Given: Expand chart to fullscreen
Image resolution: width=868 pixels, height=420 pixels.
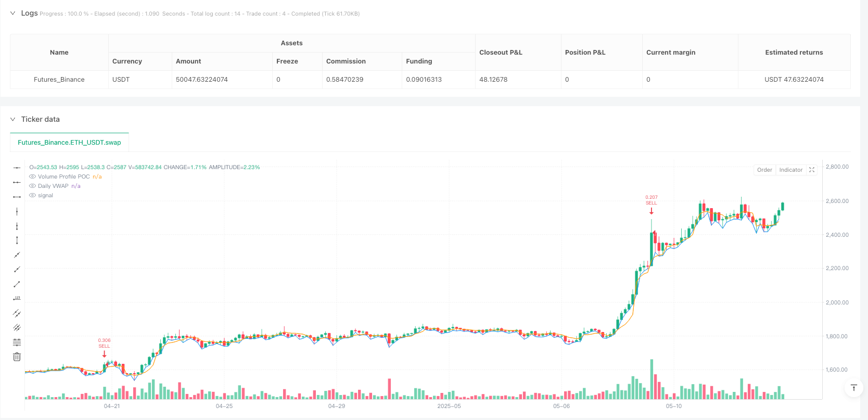Looking at the screenshot, I should click(x=811, y=170).
